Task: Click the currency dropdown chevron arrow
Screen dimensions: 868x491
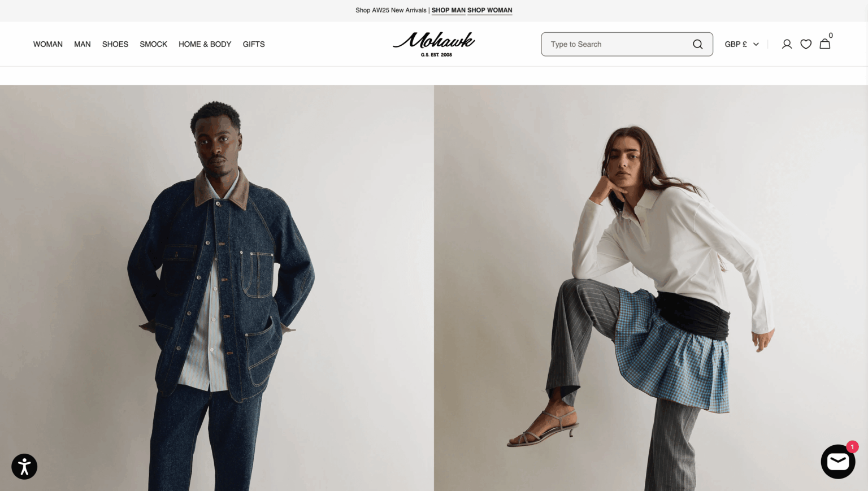Action: (756, 44)
